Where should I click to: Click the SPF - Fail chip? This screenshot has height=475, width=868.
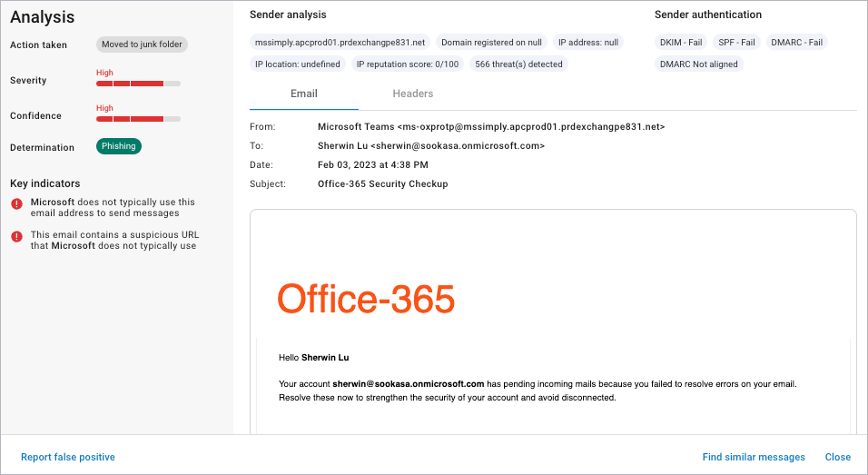point(736,42)
